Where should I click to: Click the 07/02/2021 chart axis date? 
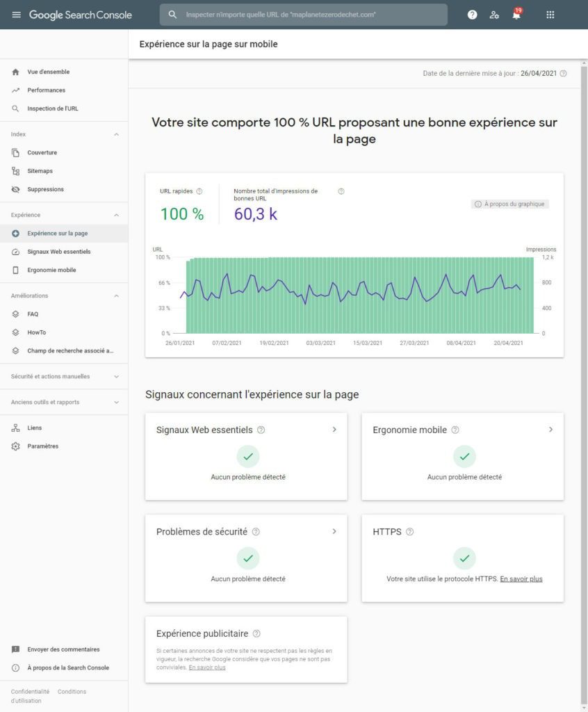tap(227, 343)
